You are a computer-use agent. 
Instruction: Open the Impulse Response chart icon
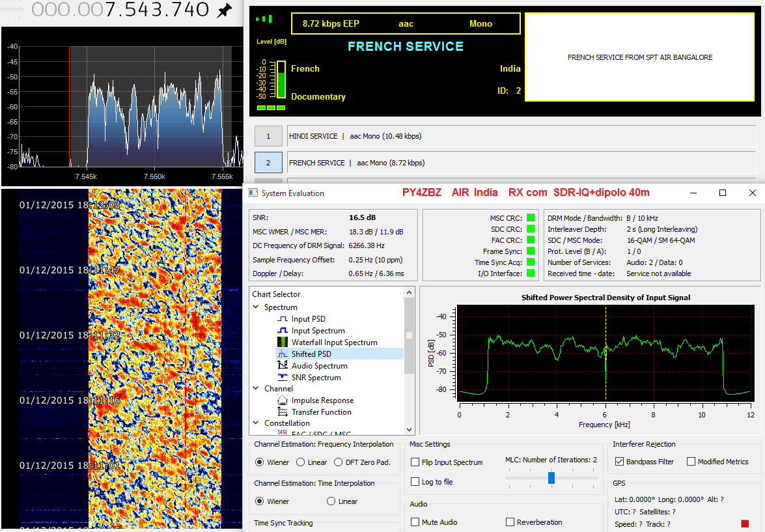pos(283,400)
